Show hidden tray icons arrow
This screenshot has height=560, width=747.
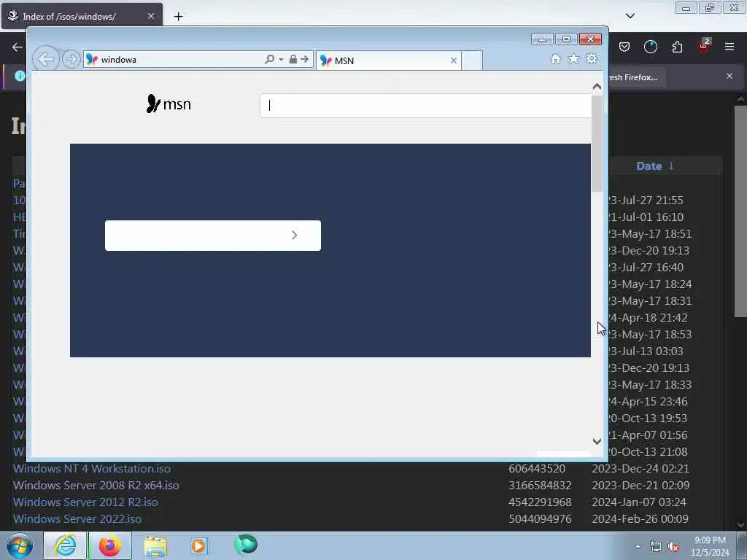[638, 547]
